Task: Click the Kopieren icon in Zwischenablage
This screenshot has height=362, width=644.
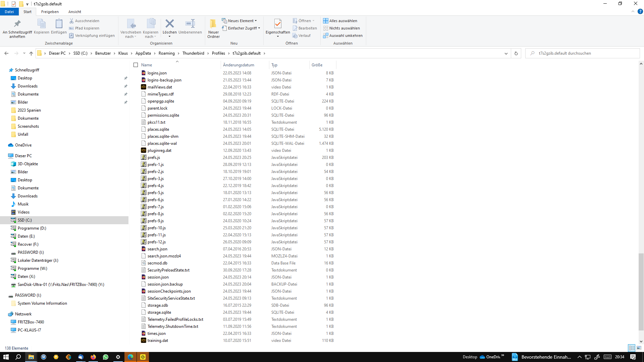Action: coord(42,24)
